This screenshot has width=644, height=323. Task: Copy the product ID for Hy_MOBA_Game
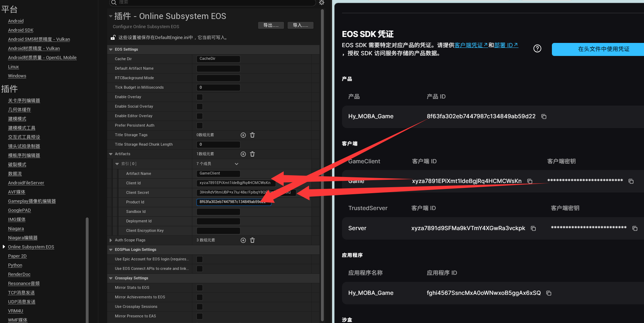[x=544, y=116]
